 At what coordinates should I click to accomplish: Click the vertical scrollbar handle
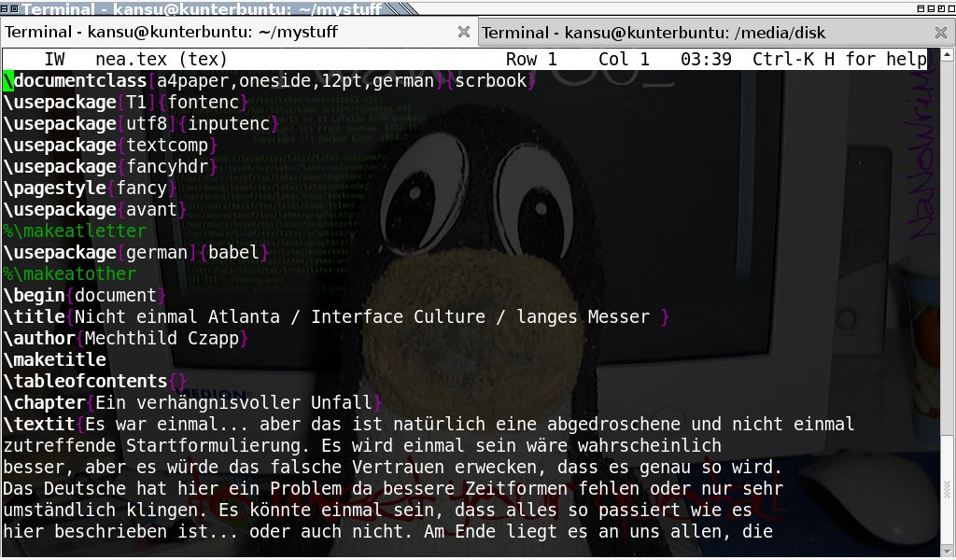(x=947, y=489)
